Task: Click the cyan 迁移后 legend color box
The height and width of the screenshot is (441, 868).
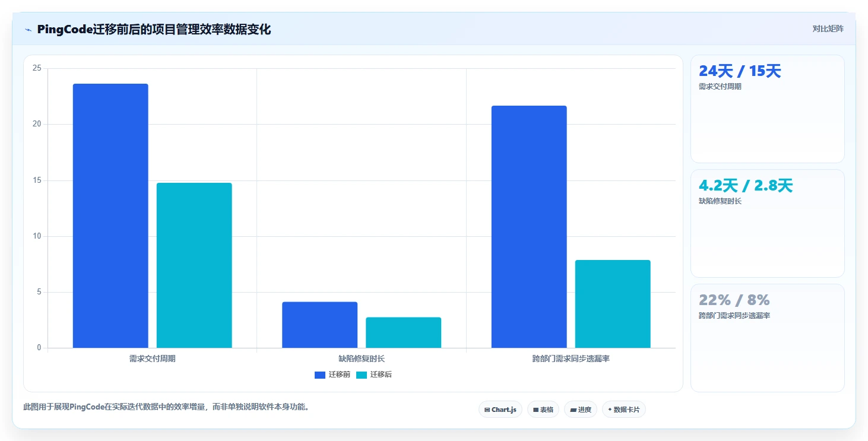Action: click(x=362, y=375)
